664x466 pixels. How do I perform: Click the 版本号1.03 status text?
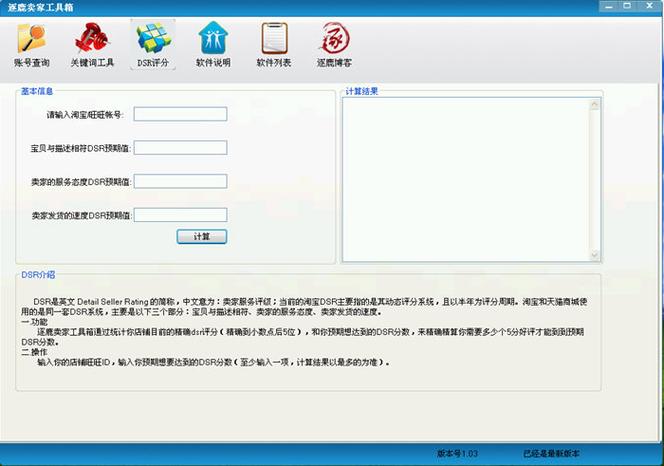[x=458, y=453]
